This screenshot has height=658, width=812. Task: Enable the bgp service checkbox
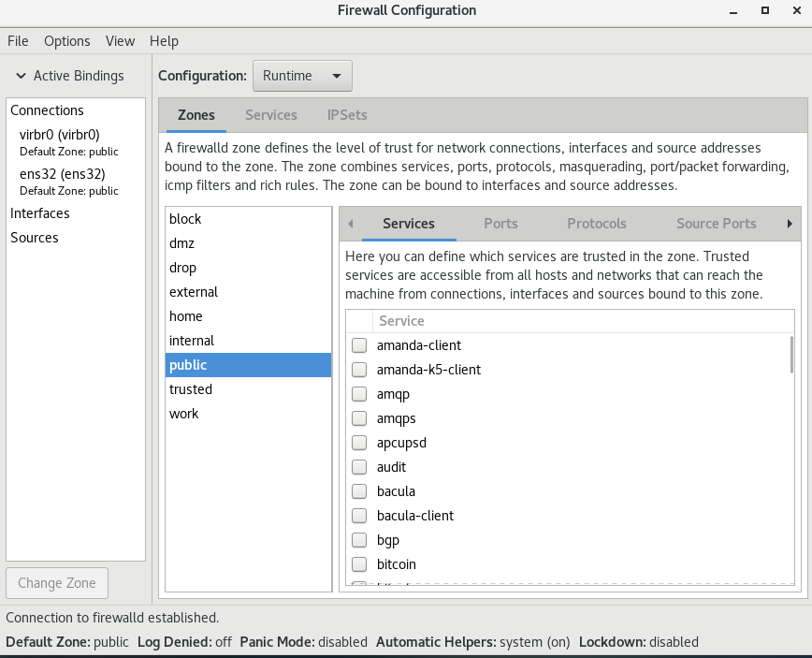pos(359,540)
